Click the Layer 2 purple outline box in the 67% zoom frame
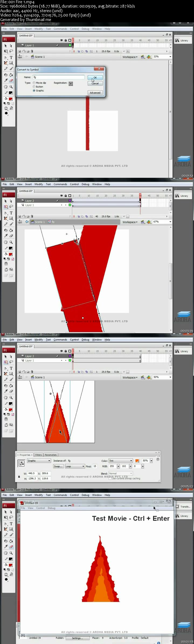The image size is (194, 644). (x=70, y=201)
